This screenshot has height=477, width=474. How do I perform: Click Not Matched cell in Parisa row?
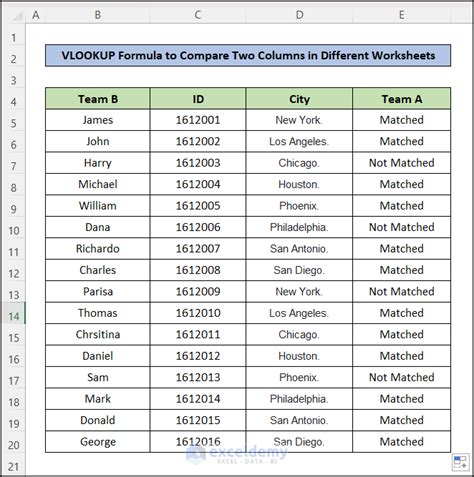point(402,292)
